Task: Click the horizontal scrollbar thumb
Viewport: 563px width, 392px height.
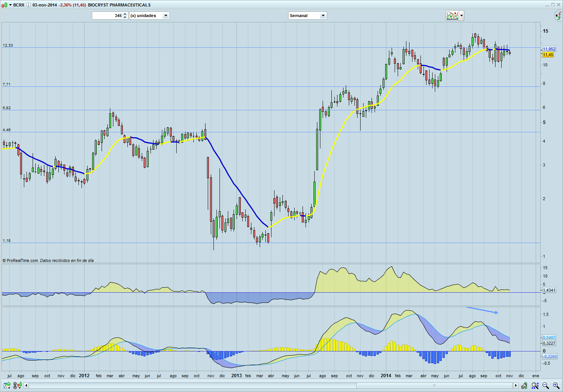Action: pyautogui.click(x=434, y=386)
